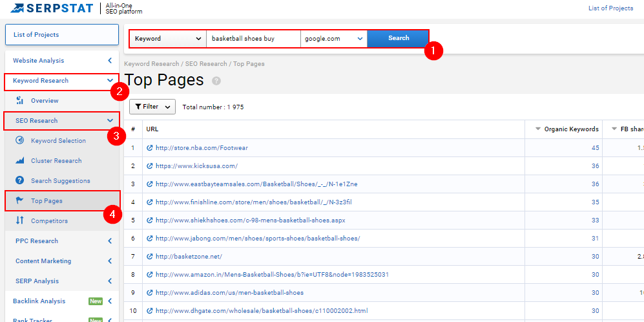Click SEO Research in the breadcrumb
This screenshot has width=644, height=322.
point(206,64)
